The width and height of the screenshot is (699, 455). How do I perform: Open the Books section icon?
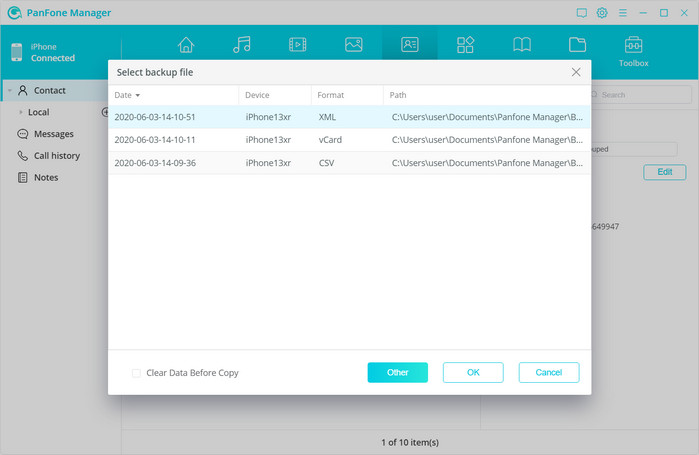pos(521,45)
